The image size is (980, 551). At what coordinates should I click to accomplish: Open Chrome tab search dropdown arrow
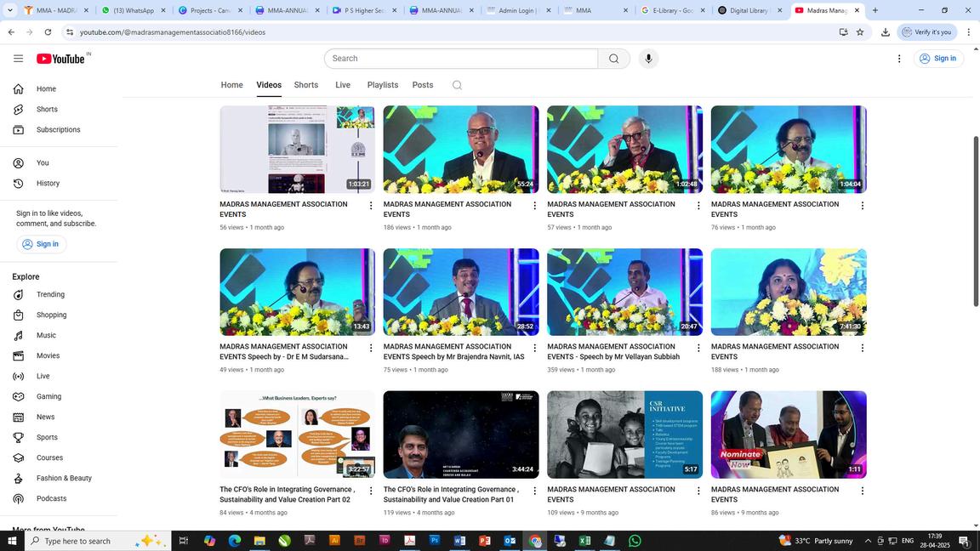tap(9, 10)
